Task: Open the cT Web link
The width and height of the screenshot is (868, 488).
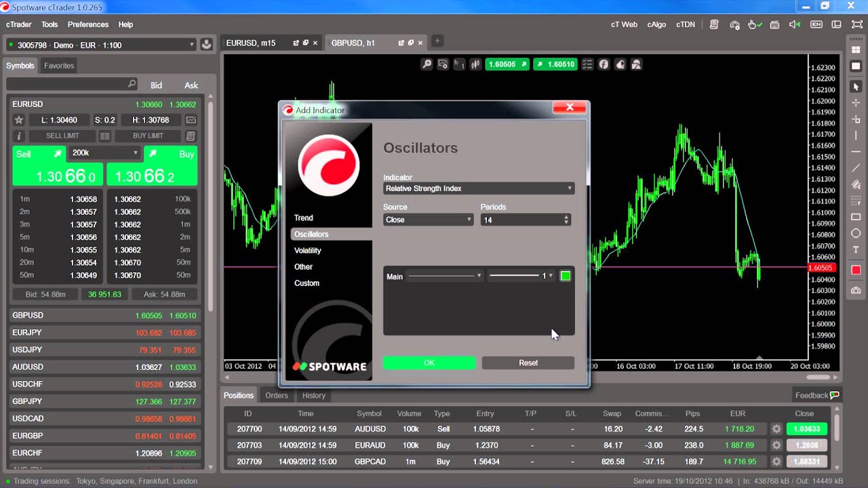Action: [624, 24]
